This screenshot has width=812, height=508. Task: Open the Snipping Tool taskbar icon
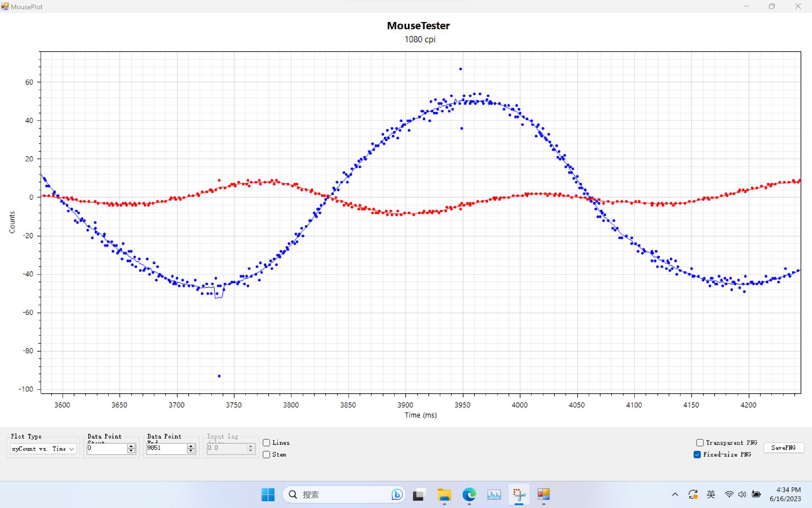(x=519, y=494)
